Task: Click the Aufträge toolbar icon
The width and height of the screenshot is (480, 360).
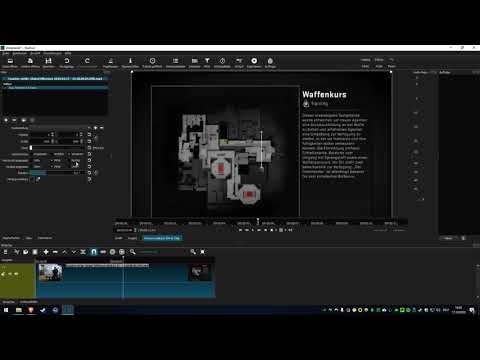Action: [270, 62]
